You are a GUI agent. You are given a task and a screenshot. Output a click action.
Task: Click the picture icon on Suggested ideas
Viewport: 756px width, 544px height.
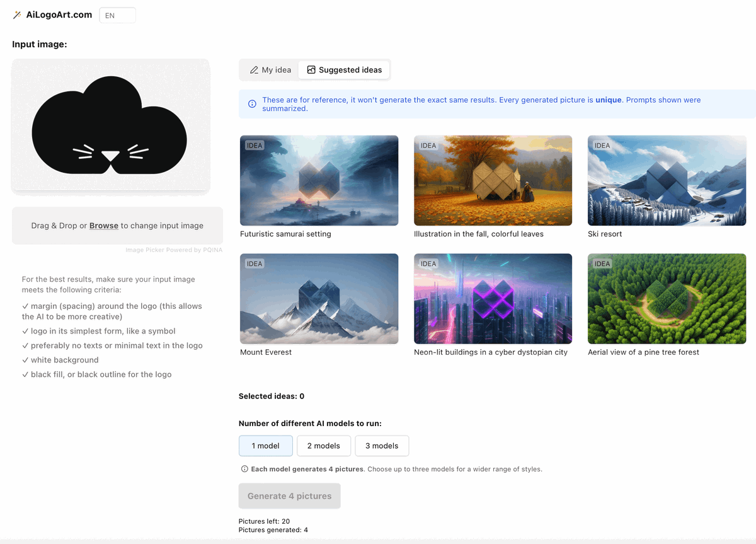311,70
